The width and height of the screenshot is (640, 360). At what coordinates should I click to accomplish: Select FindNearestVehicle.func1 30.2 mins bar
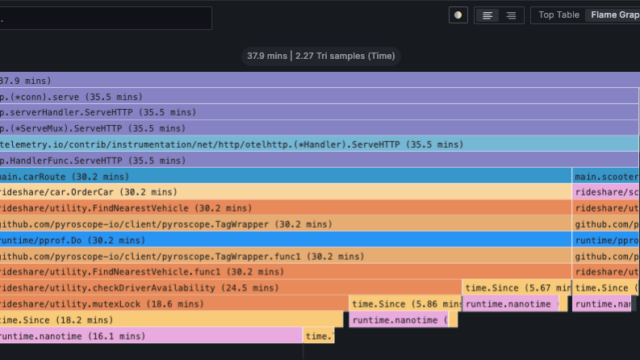pyautogui.click(x=285, y=272)
